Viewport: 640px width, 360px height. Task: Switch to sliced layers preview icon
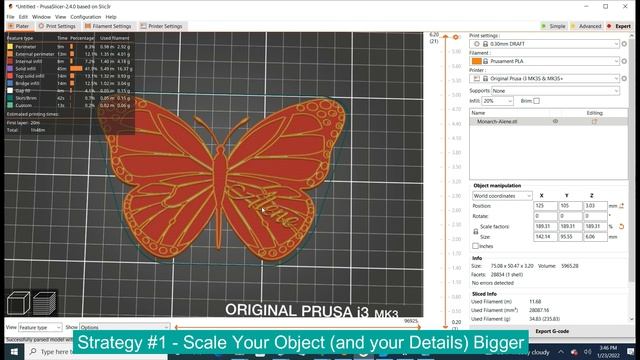click(44, 303)
